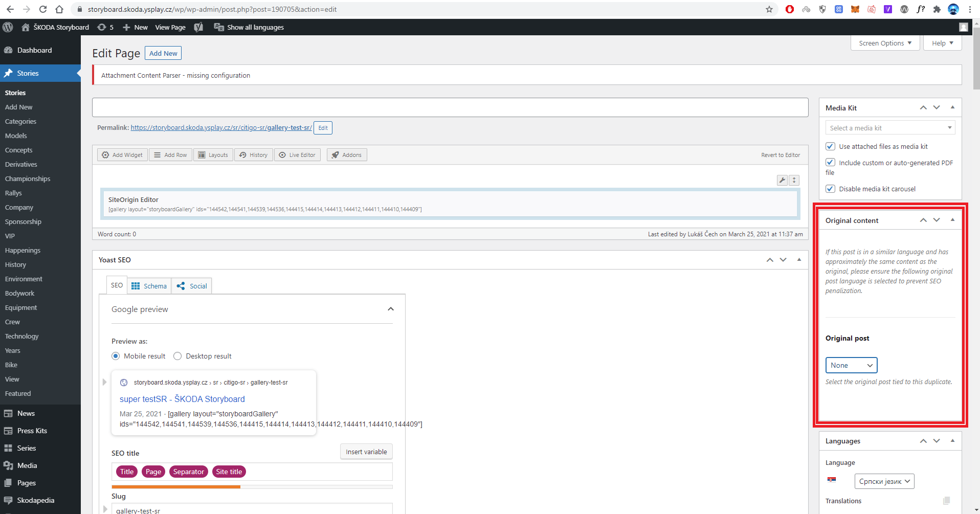Image resolution: width=980 pixels, height=514 pixels.
Task: Open the Add Widget toolbar button
Action: [122, 155]
